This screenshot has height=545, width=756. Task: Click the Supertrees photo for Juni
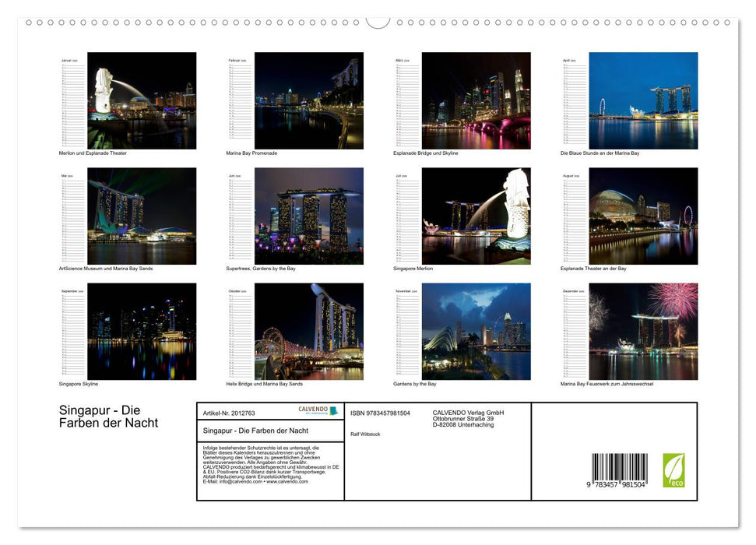[x=310, y=214]
